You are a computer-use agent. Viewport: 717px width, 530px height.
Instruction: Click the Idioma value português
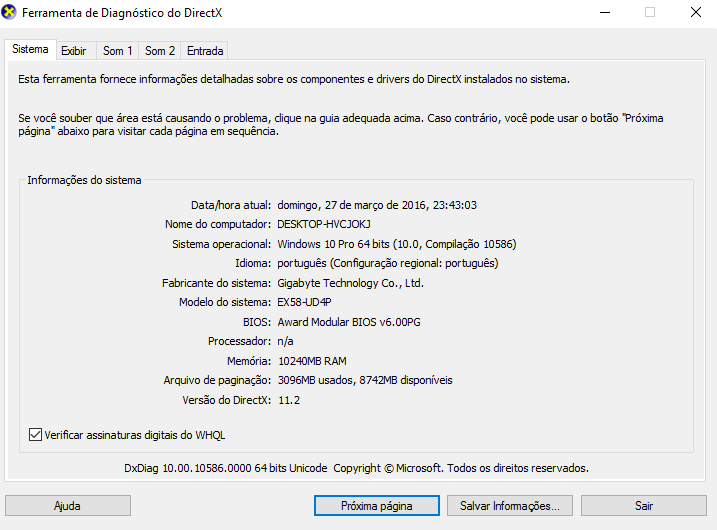(x=388, y=263)
